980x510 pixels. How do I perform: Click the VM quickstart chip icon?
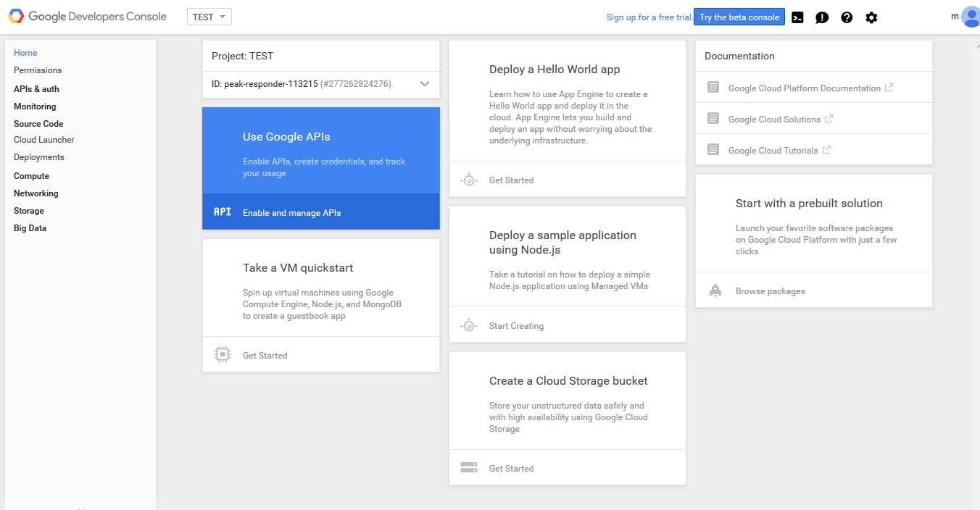[223, 355]
